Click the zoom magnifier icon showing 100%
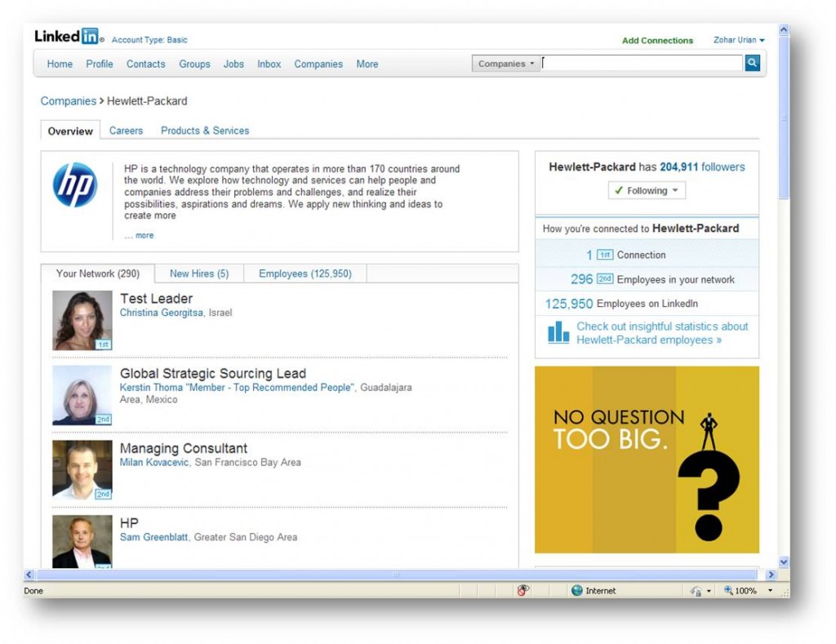This screenshot has width=836, height=644. (x=728, y=590)
